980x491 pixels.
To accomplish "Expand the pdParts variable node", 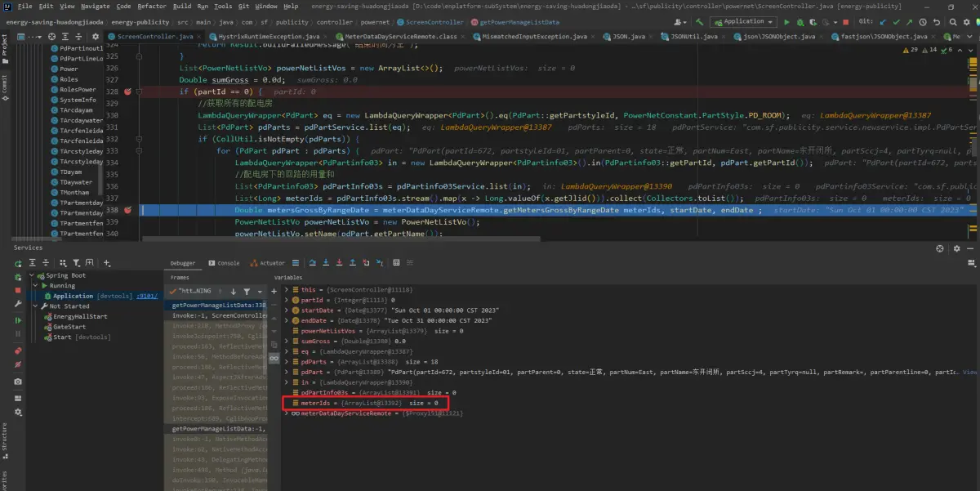I will [287, 362].
